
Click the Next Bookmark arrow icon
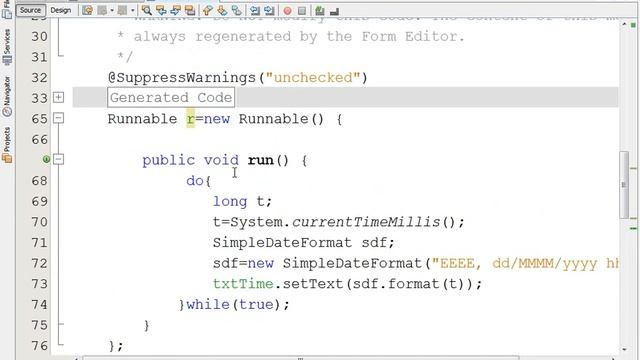point(222,11)
